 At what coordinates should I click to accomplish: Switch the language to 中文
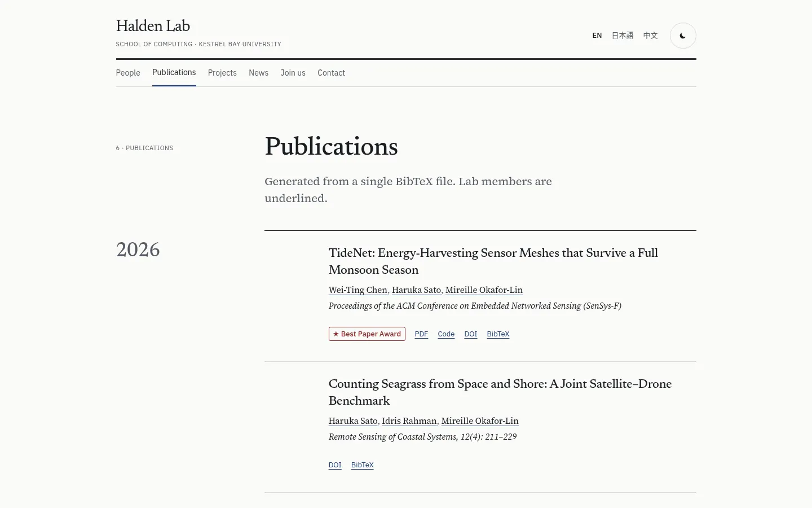[x=650, y=36]
